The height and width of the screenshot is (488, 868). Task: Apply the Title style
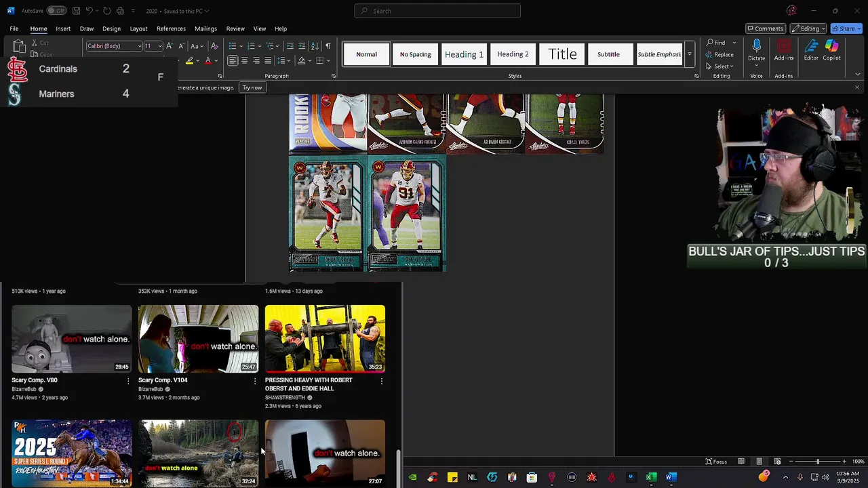(x=562, y=54)
